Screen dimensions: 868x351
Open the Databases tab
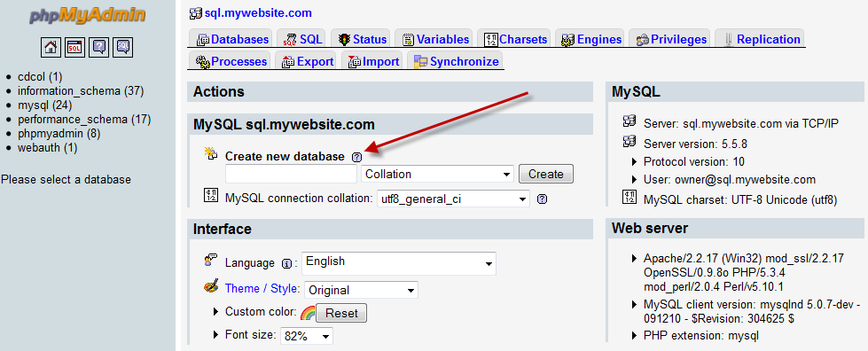tap(231, 39)
